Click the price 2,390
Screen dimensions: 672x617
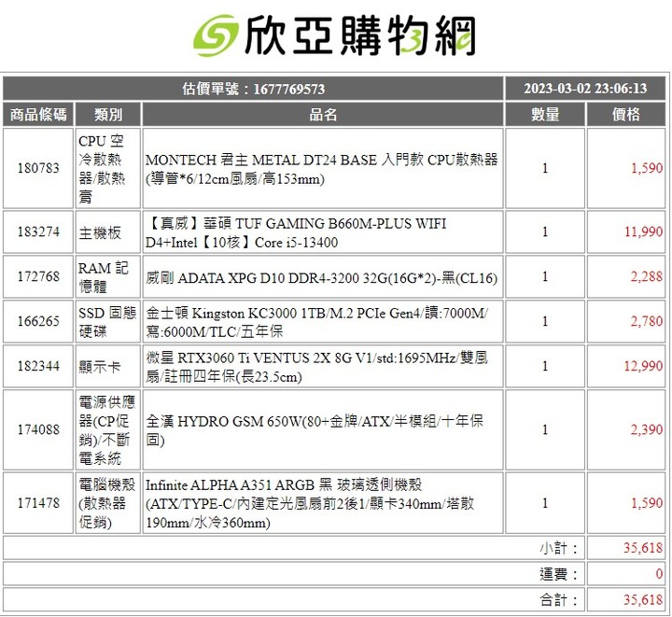(647, 429)
